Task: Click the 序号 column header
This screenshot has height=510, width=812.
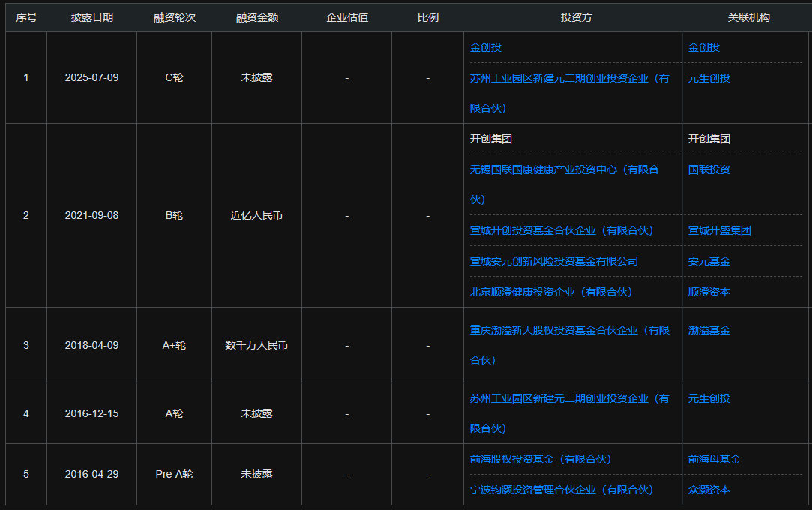Action: click(x=26, y=17)
